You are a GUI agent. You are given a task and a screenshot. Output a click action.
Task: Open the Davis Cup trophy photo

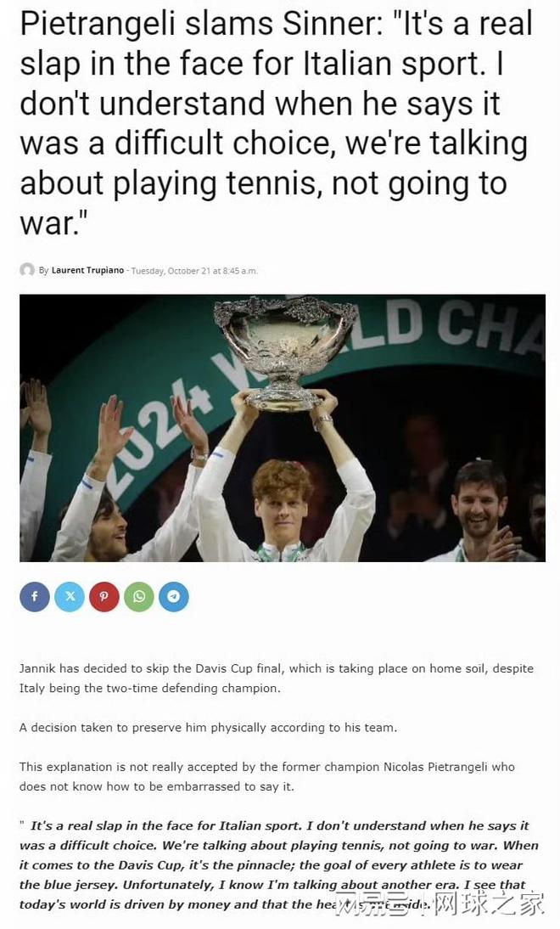click(283, 428)
